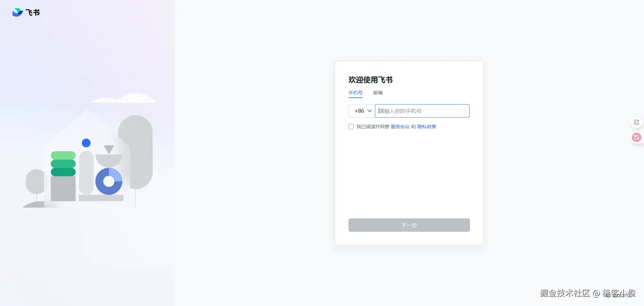The image size is (644, 306).
Task: Open the QR code login icon on the right edge
Action: pos(636,122)
